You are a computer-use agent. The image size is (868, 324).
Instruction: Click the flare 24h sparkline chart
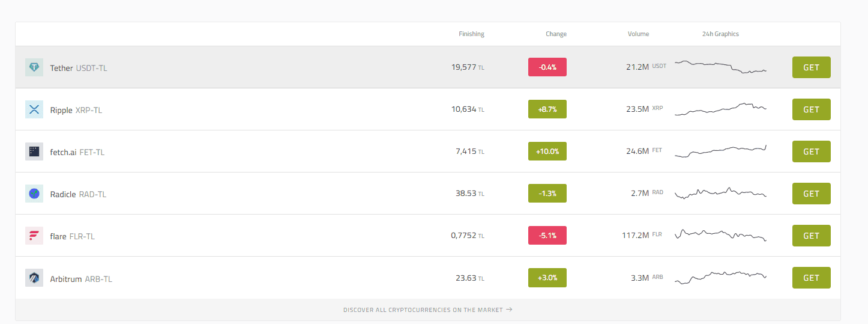[720, 235]
